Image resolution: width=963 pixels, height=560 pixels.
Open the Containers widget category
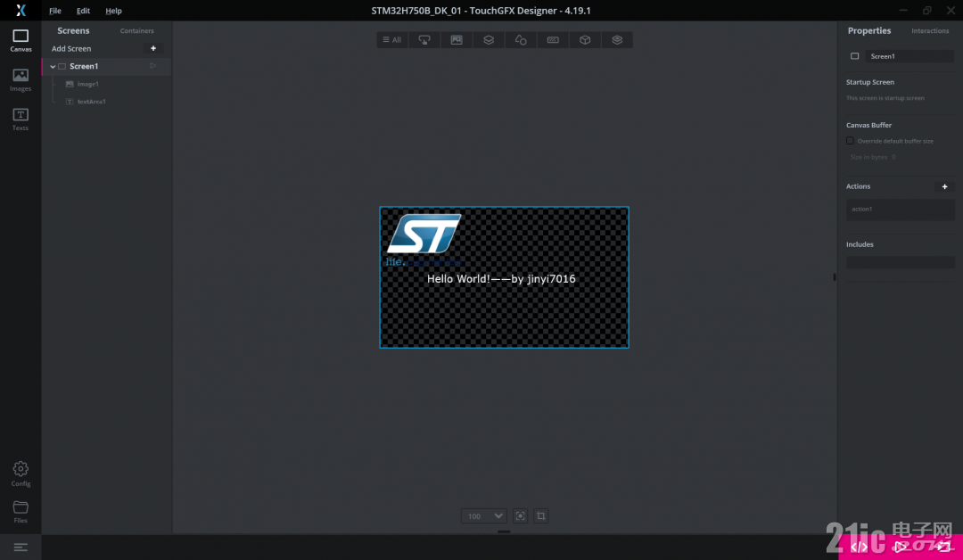pos(489,40)
